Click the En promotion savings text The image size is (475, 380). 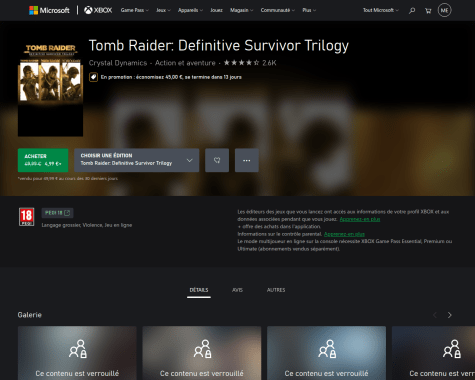click(171, 77)
